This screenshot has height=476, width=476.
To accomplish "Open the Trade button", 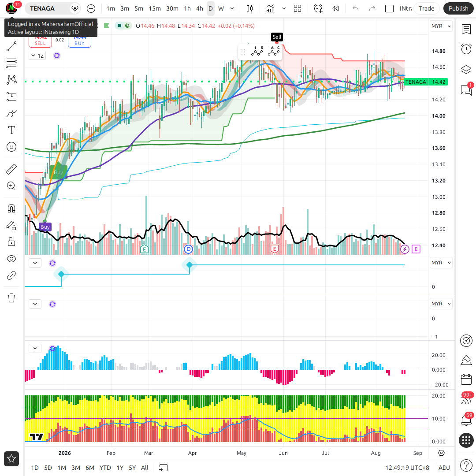I will (426, 8).
